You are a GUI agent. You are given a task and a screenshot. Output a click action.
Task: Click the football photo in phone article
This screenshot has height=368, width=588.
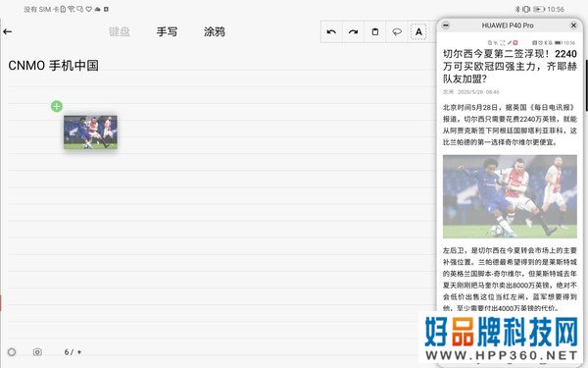tap(510, 196)
